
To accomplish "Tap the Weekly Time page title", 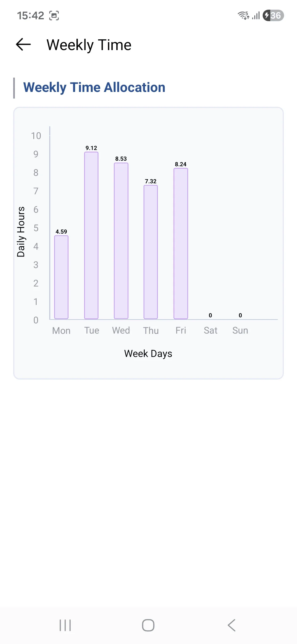I will [x=89, y=45].
